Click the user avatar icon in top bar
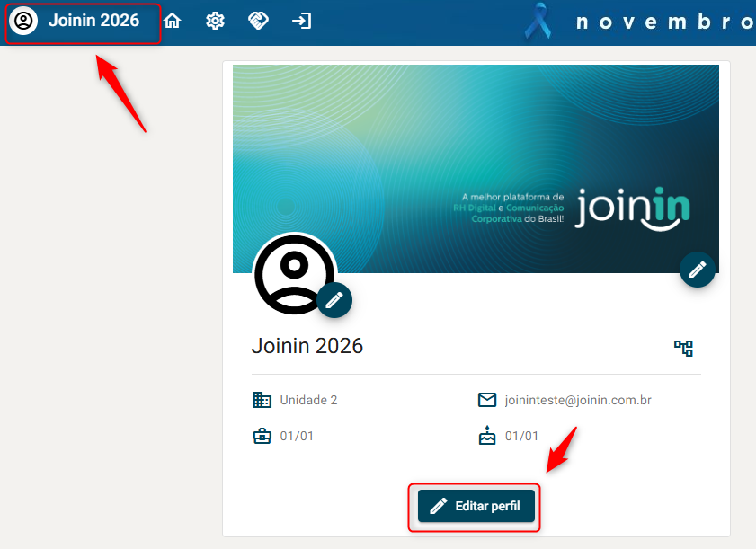 coord(23,21)
